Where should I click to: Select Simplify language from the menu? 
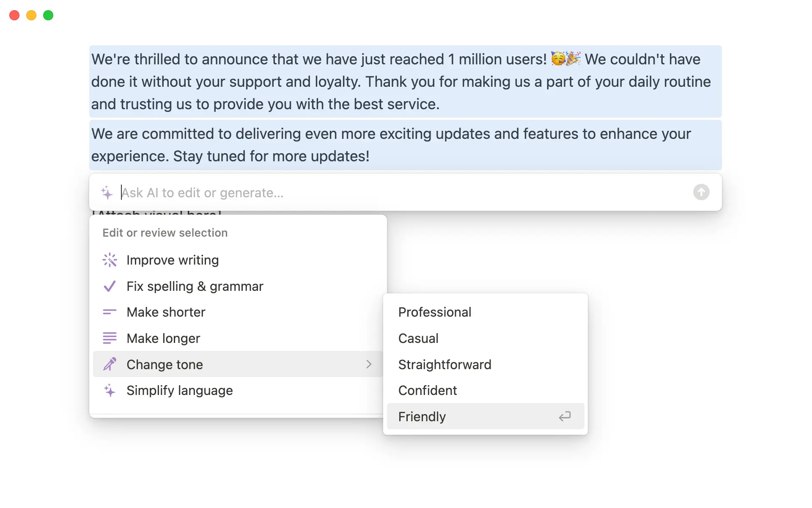tap(179, 390)
